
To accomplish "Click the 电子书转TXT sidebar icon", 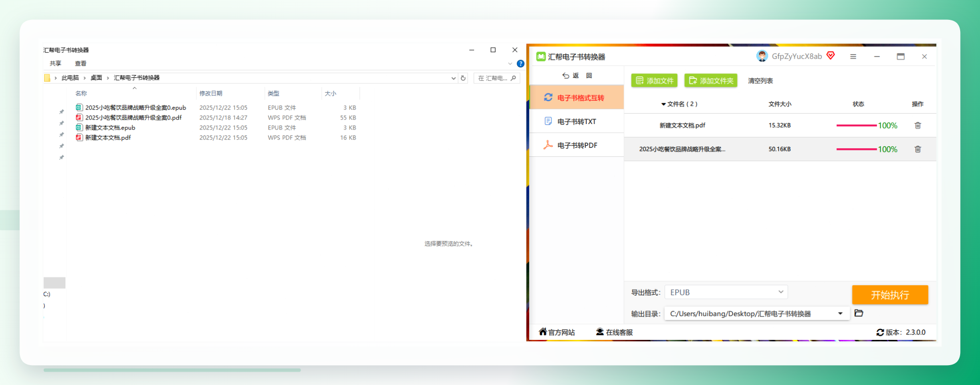I will [x=548, y=121].
